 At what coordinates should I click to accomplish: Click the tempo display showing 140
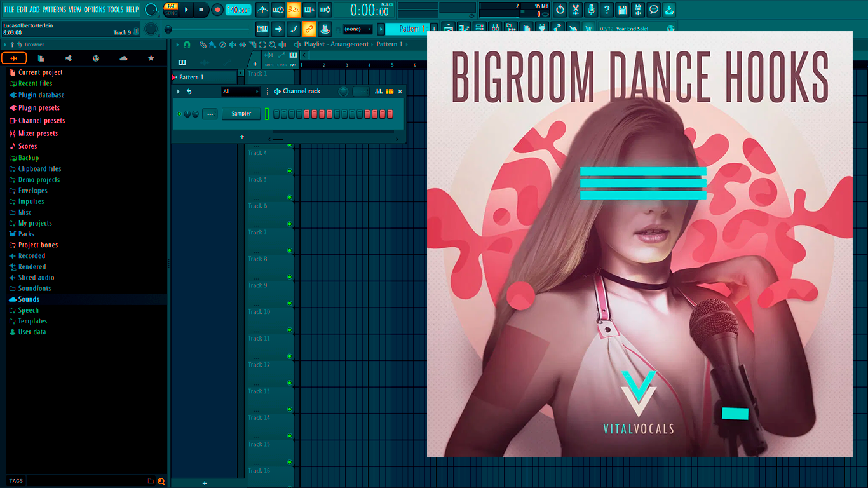pyautogui.click(x=238, y=10)
